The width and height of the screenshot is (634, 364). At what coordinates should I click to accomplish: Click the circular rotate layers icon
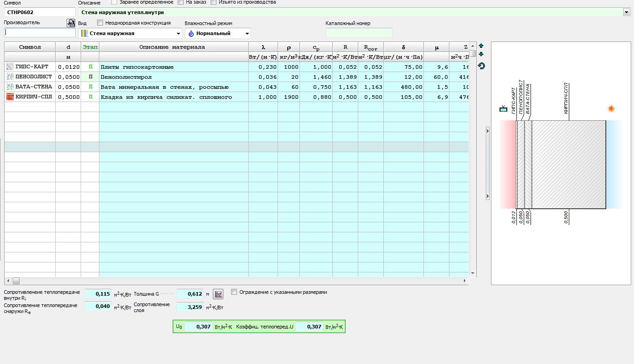(481, 66)
